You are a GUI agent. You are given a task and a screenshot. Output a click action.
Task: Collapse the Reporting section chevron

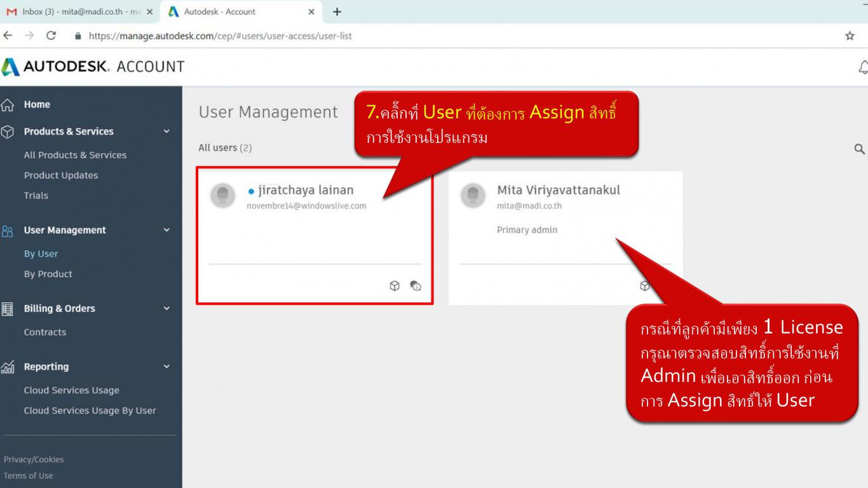(x=166, y=367)
